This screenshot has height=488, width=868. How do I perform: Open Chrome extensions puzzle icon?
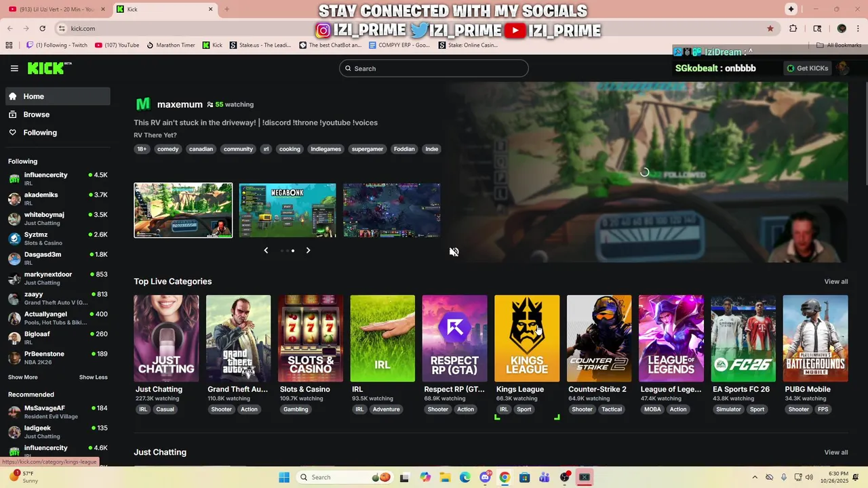pos(793,28)
